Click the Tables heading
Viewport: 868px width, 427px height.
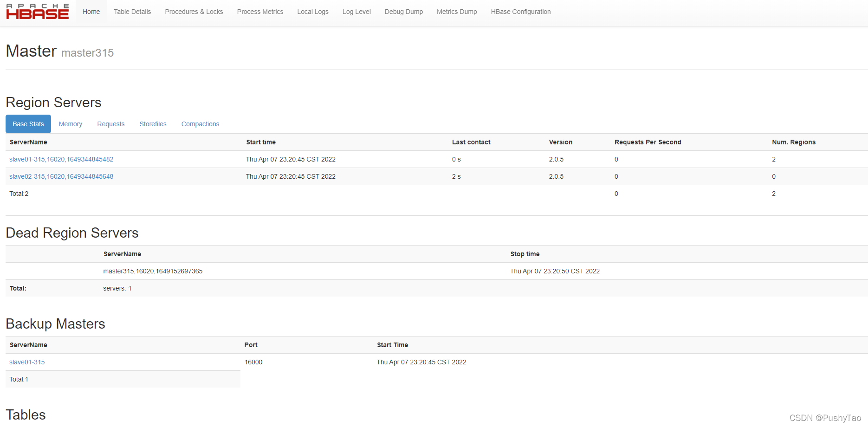(26, 415)
